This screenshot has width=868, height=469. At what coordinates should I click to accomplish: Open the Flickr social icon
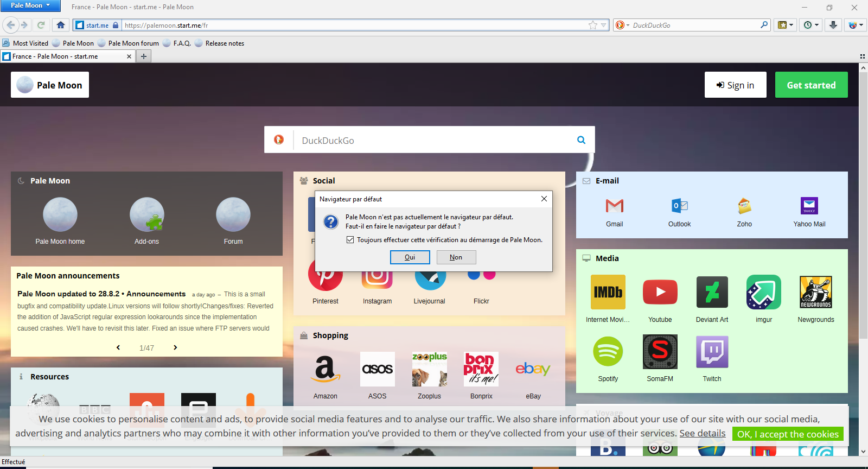pyautogui.click(x=481, y=276)
